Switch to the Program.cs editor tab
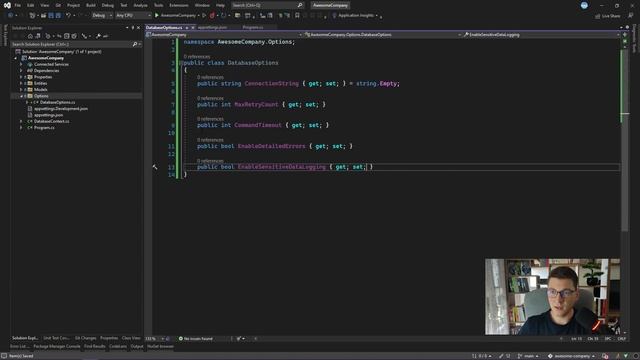Viewport: 640px width, 360px height. pyautogui.click(x=253, y=27)
